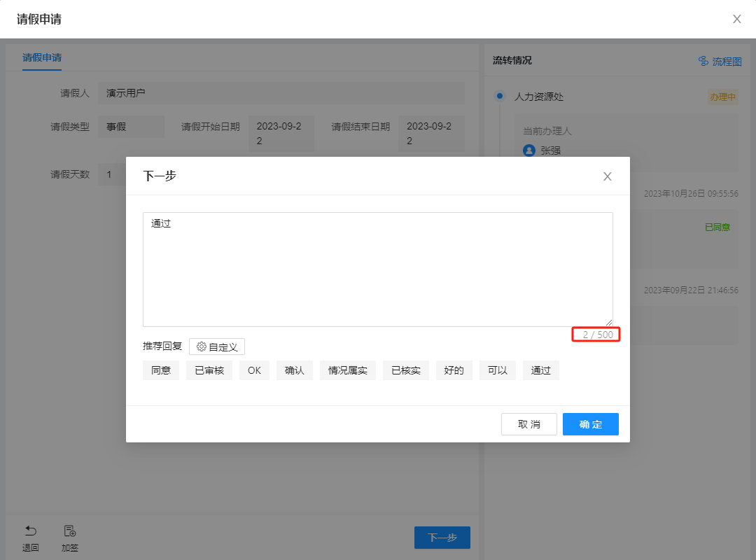The width and height of the screenshot is (756, 560).
Task: Close the 下一步 dialog with X
Action: pyautogui.click(x=607, y=176)
